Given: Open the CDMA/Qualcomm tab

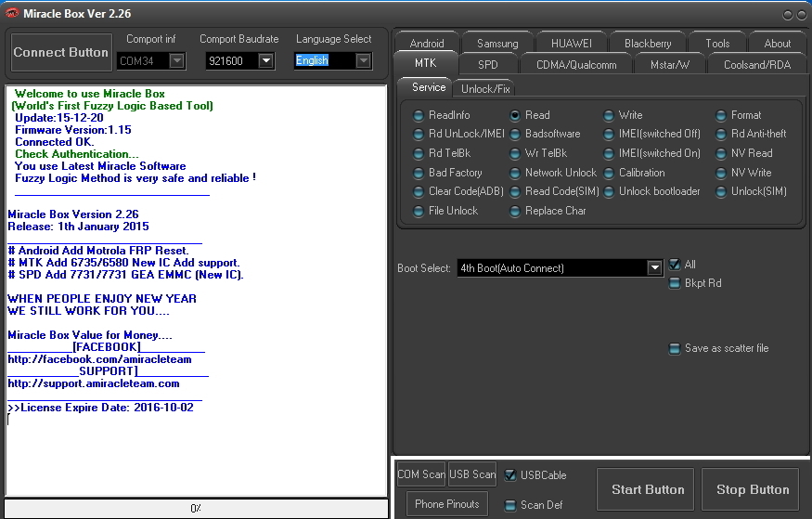Looking at the screenshot, I should tap(576, 65).
